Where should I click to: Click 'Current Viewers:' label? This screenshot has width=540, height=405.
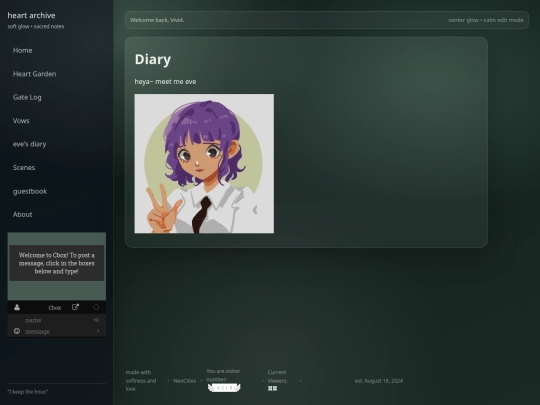(x=277, y=376)
